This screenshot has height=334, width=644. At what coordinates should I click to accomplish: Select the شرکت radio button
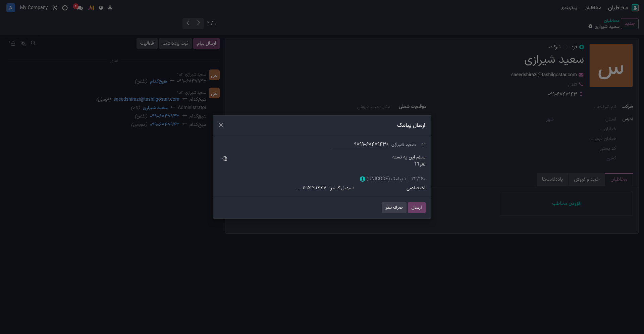(565, 47)
